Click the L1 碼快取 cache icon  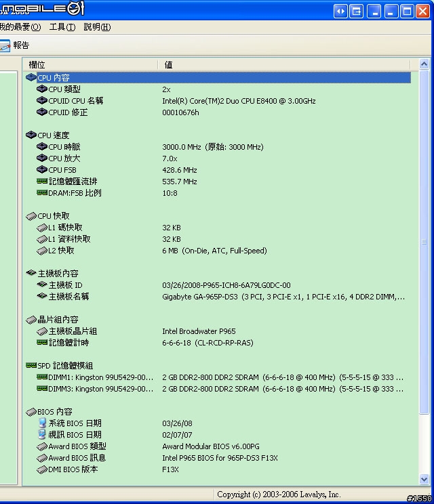(x=42, y=228)
